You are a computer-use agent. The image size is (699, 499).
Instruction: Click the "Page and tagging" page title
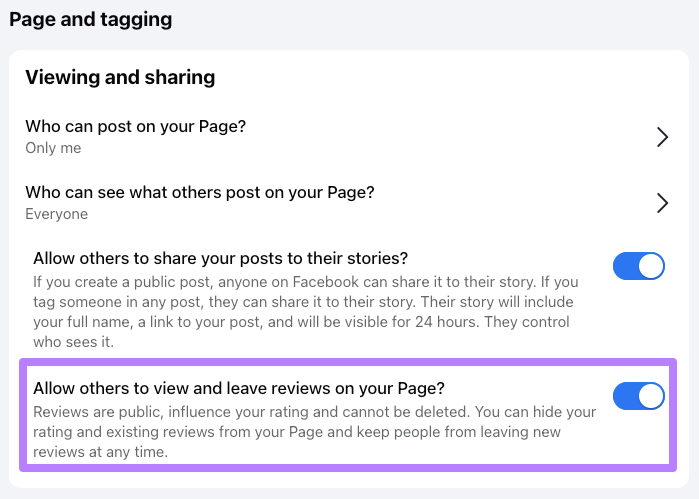click(x=90, y=20)
